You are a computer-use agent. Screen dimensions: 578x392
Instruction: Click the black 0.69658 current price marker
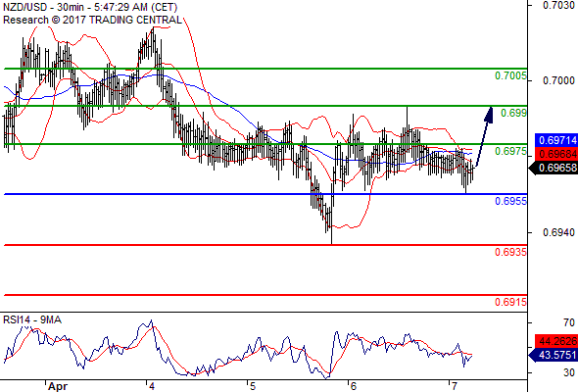coord(554,168)
